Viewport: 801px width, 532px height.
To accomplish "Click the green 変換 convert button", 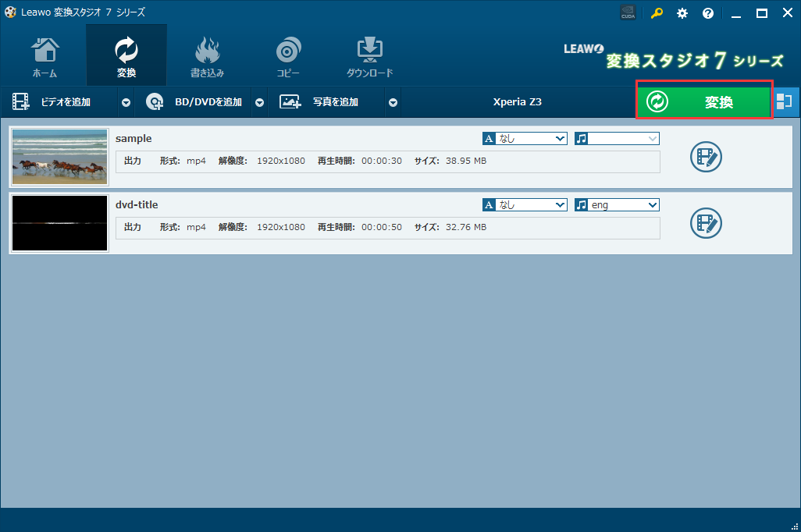I will (704, 101).
